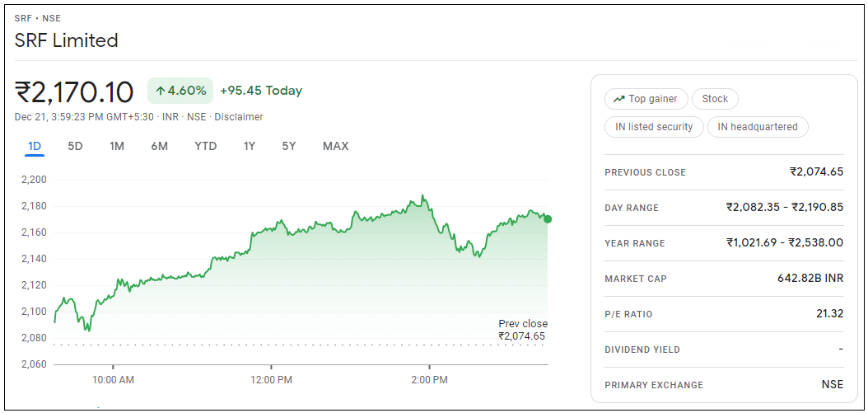Click the MARKET CAP label

point(636,279)
